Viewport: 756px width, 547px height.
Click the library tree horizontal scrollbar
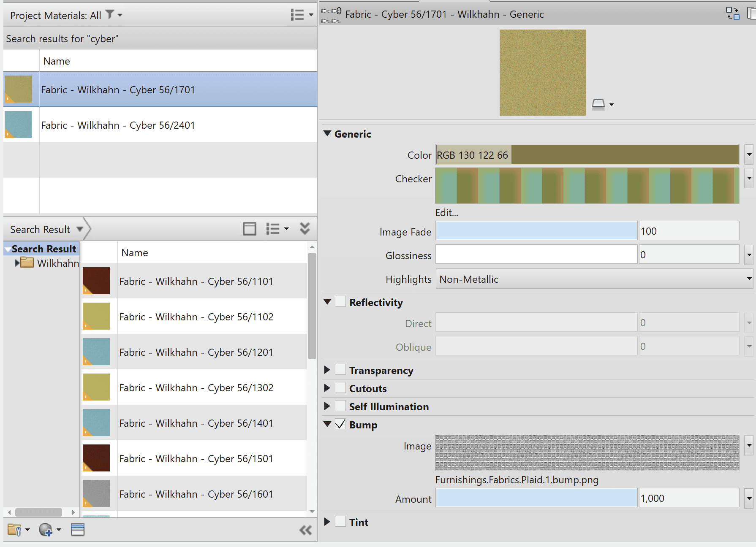tap(38, 512)
